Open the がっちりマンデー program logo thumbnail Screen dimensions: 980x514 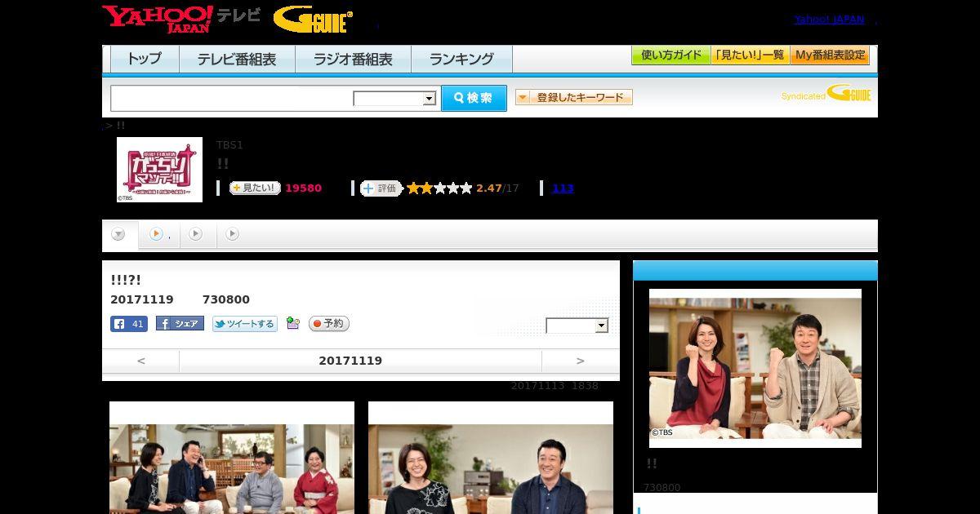click(x=159, y=170)
